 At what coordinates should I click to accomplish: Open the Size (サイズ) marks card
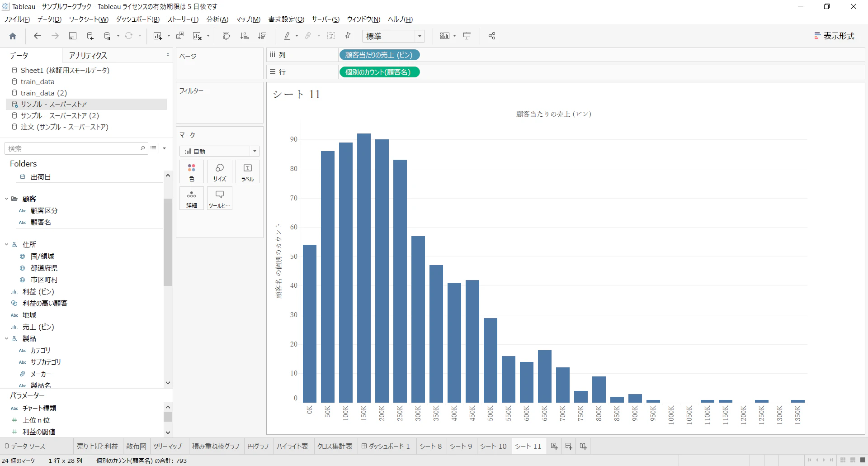pyautogui.click(x=220, y=172)
